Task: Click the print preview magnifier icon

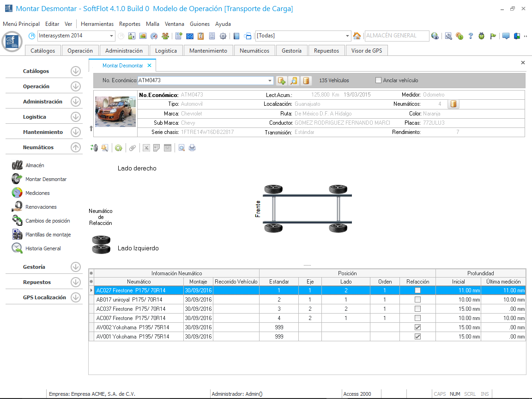Action: coord(181,148)
